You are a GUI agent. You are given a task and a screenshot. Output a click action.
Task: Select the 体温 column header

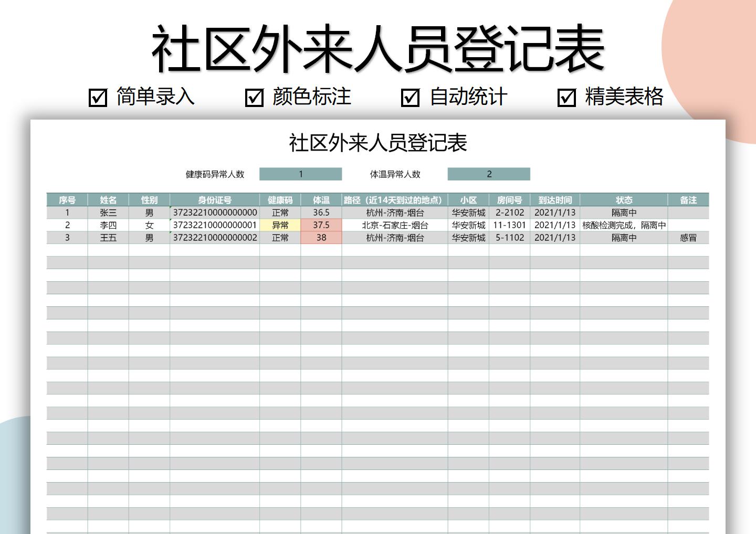[x=321, y=199]
